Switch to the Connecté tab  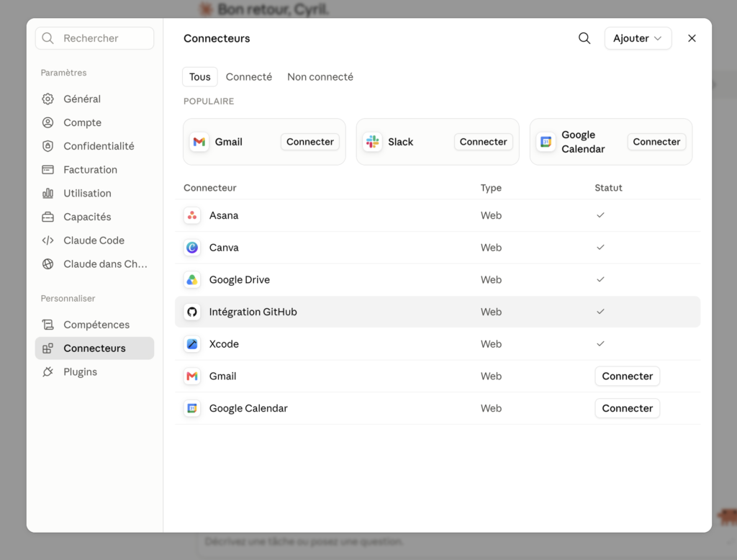(x=248, y=76)
